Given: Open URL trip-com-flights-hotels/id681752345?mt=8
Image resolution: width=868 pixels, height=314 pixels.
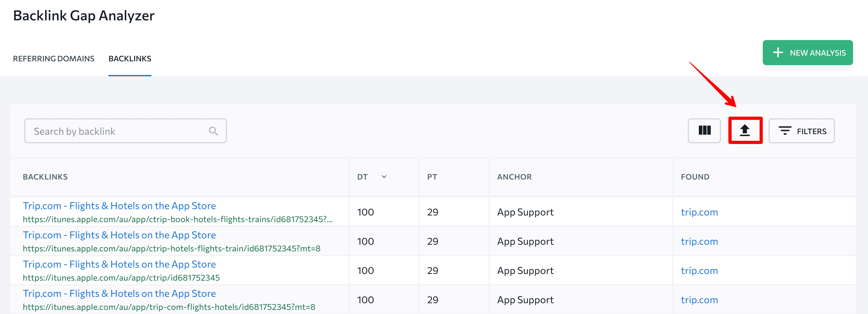Looking at the screenshot, I should click(169, 307).
